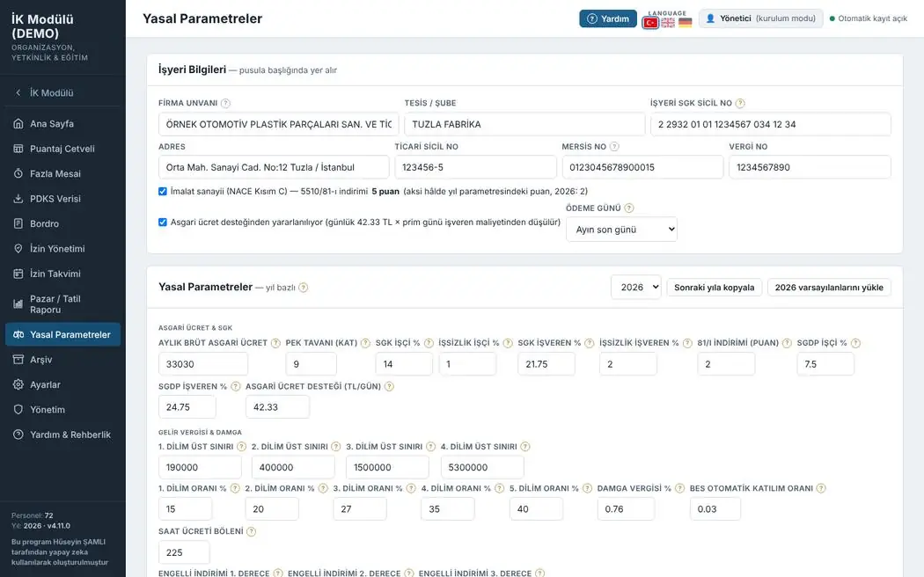The width and height of the screenshot is (924, 577).
Task: Open İzin Yönetimi from the sidebar
Action: point(62,248)
